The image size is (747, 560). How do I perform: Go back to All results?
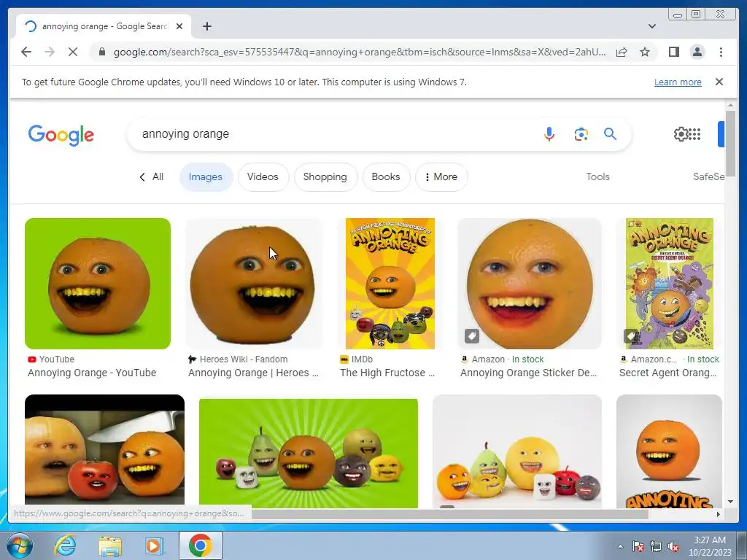[151, 176]
